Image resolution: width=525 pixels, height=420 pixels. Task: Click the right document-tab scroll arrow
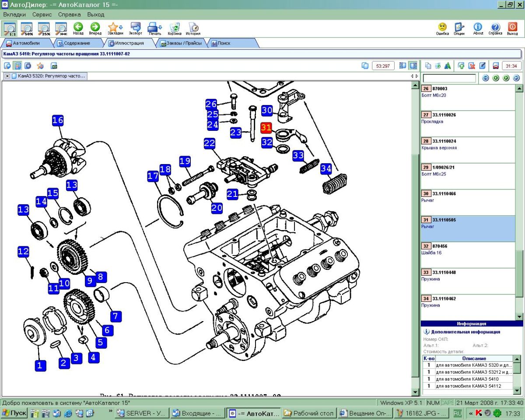coord(416,76)
